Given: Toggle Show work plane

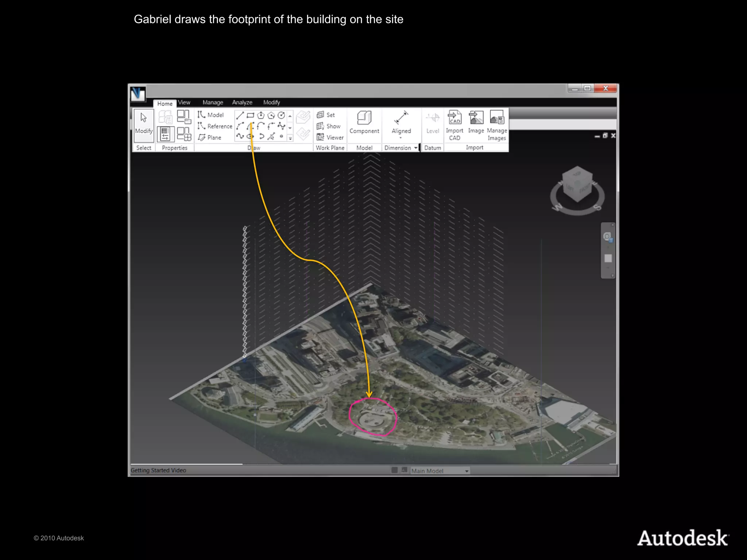Looking at the screenshot, I should tap(329, 126).
